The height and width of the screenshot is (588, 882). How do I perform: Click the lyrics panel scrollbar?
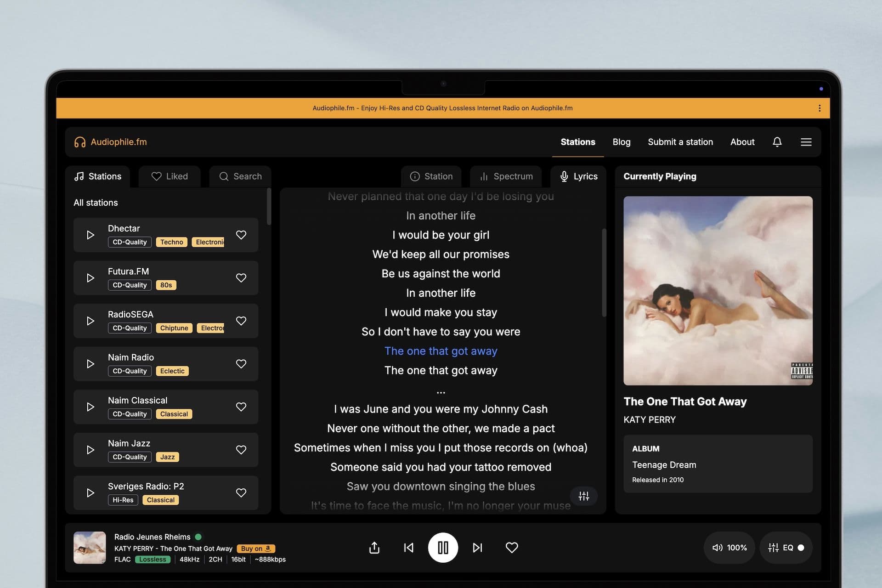[604, 272]
